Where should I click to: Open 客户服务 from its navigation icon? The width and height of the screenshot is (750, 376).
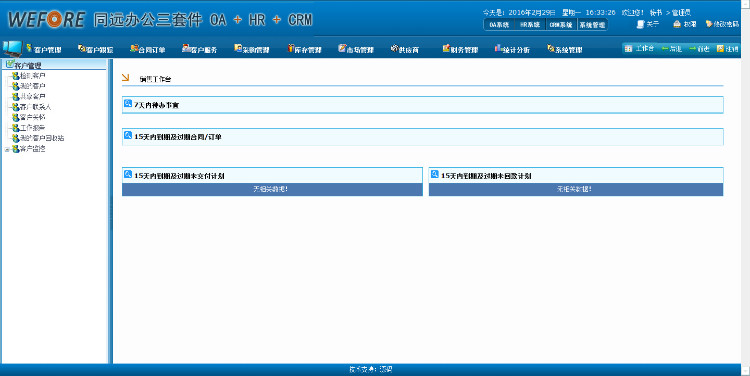coord(186,48)
